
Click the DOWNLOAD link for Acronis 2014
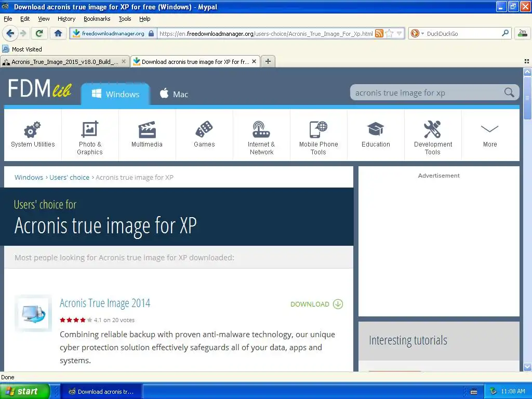coord(316,304)
